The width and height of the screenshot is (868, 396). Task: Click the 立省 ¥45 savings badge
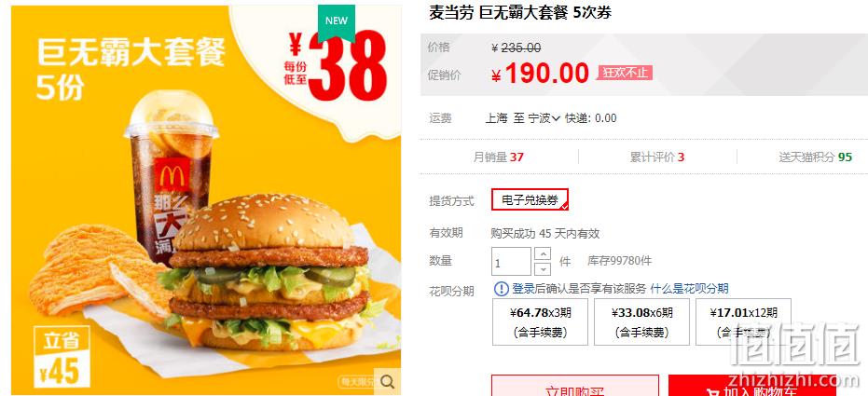point(62,357)
